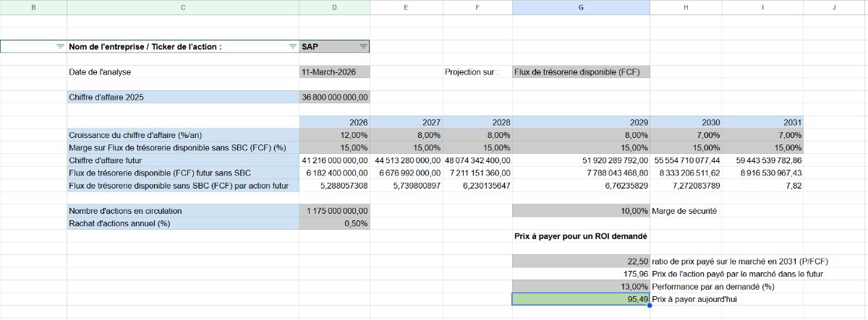Click 'Marge sur Flux de trésorerie disponible sans SBC' label
The height and width of the screenshot is (320, 868).
pos(183,148)
